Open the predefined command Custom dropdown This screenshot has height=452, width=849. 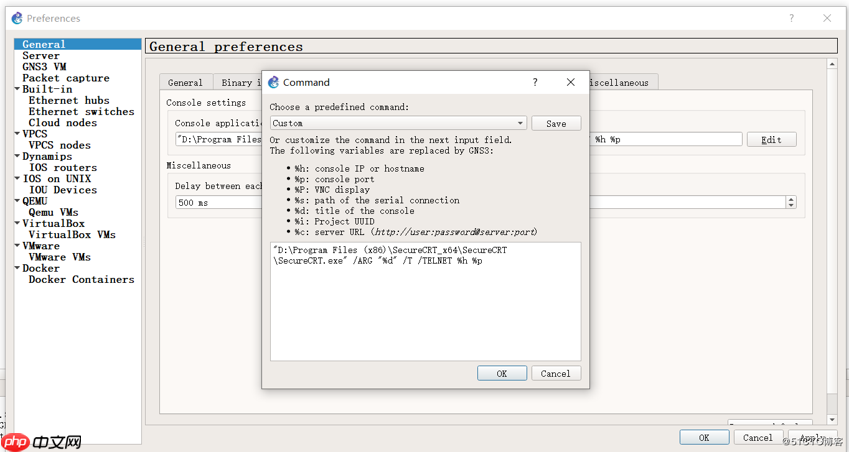click(399, 123)
